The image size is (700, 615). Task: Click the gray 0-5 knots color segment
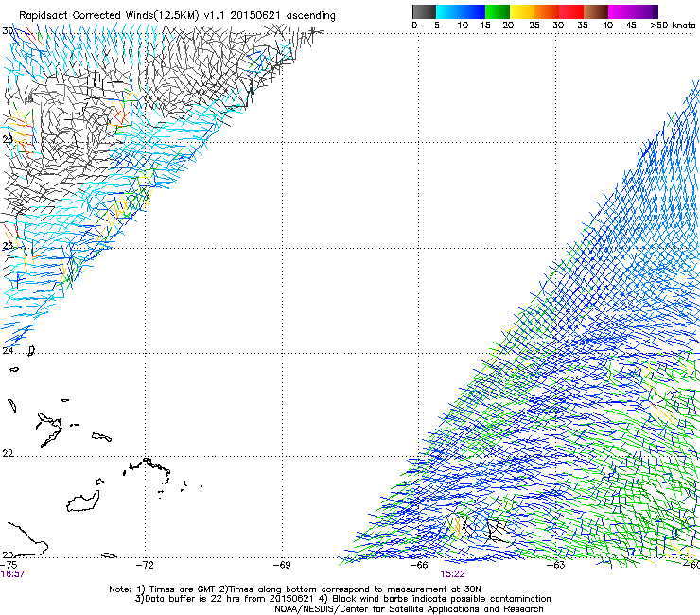pos(424,11)
